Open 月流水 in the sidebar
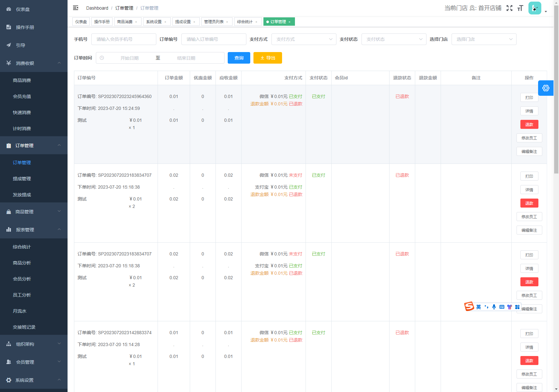The height and width of the screenshot is (392, 559). 20,311
